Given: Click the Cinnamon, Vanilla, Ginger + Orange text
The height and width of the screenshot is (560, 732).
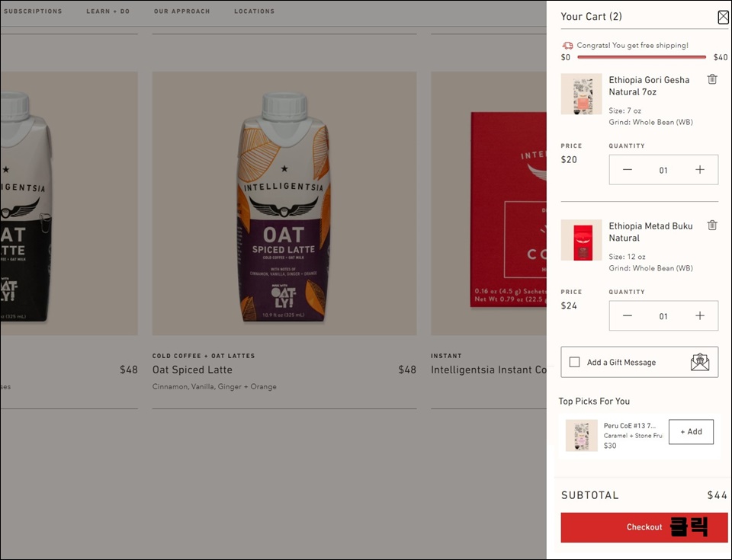Looking at the screenshot, I should (x=214, y=386).
